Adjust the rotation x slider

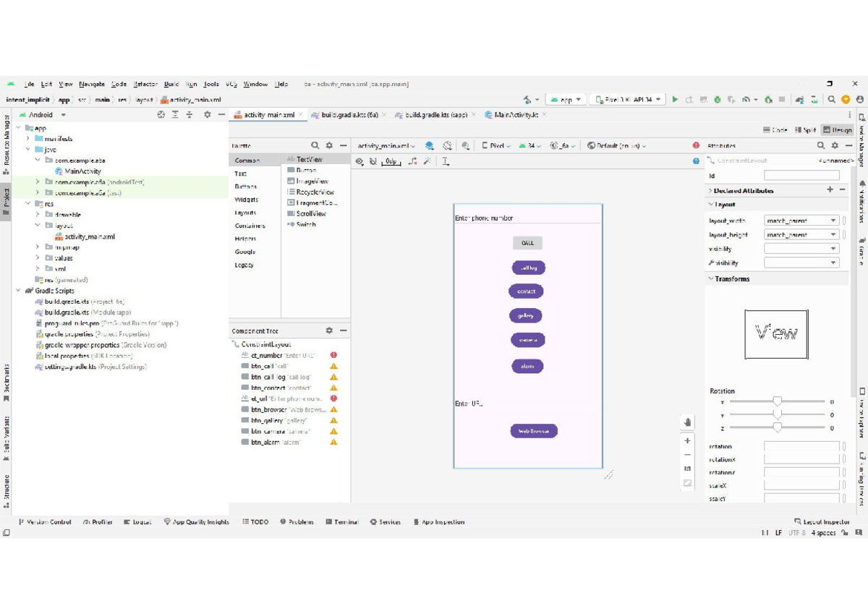[777, 401]
